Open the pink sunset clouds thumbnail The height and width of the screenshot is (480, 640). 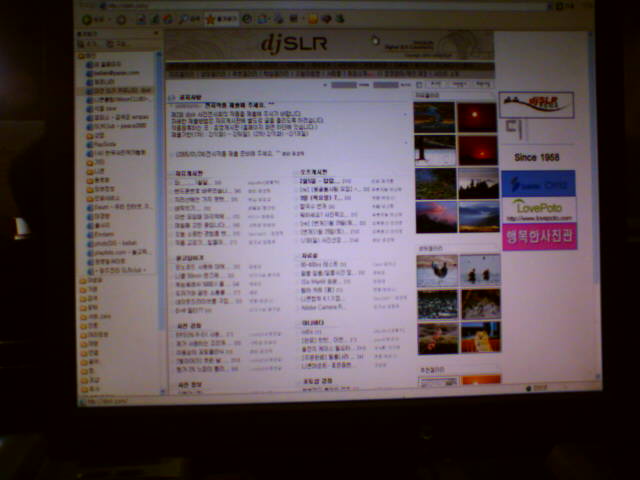click(x=435, y=217)
